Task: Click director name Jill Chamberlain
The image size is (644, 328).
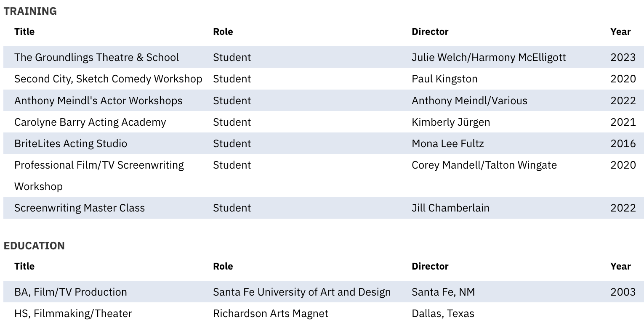Action: point(450,208)
